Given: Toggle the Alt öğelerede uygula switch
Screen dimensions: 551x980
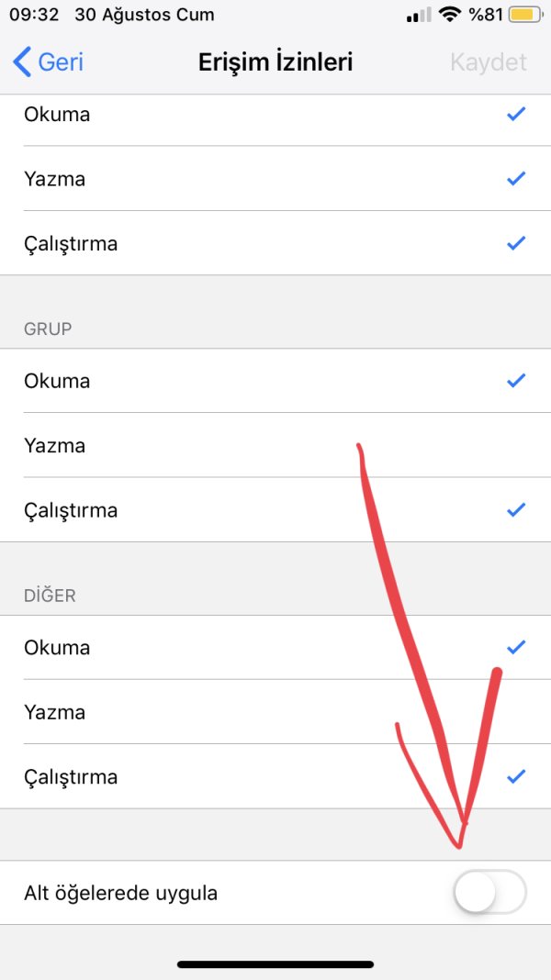Looking at the screenshot, I should pyautogui.click(x=490, y=893).
